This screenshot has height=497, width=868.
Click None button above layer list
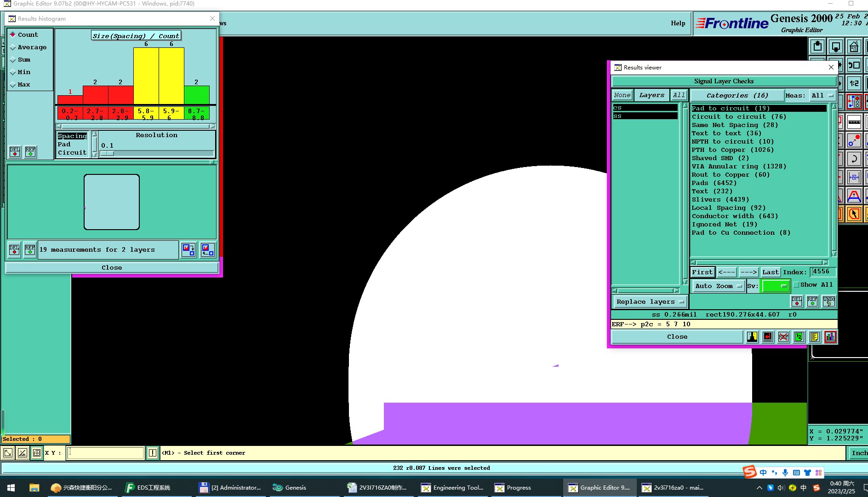pos(622,95)
